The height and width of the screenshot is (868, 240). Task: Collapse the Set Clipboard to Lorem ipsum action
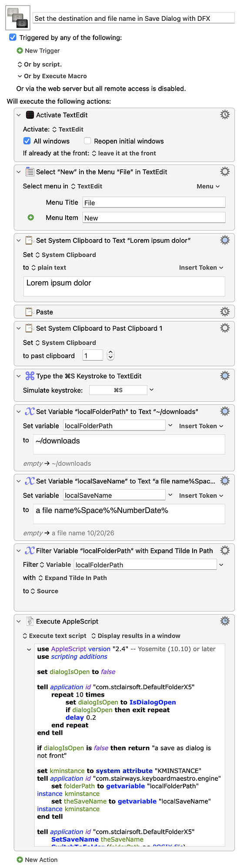click(x=19, y=240)
